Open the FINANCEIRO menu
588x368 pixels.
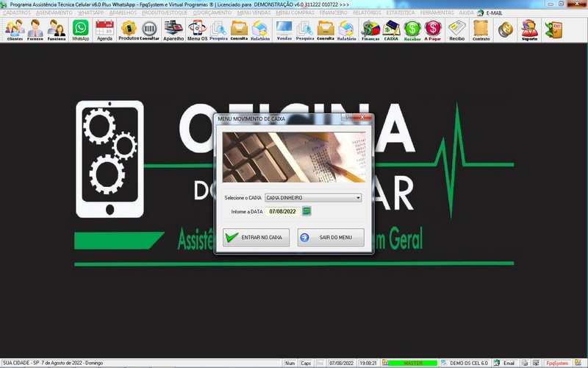(x=334, y=13)
